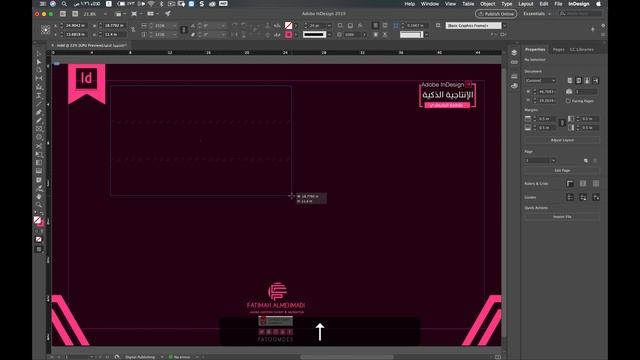Open the File menu

(x=558, y=4)
